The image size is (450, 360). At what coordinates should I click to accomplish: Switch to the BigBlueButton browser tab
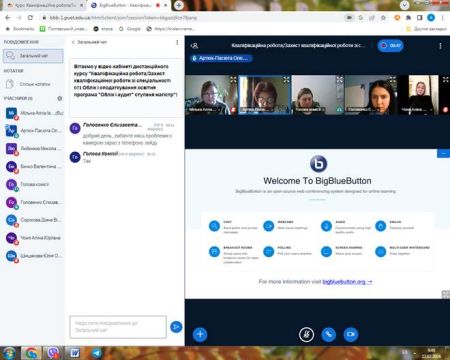pyautogui.click(x=125, y=5)
